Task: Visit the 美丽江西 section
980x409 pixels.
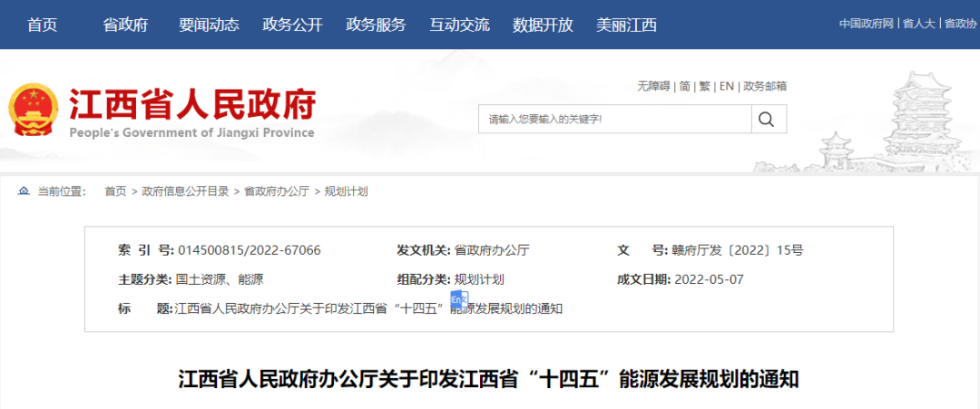Action: pyautogui.click(x=626, y=24)
